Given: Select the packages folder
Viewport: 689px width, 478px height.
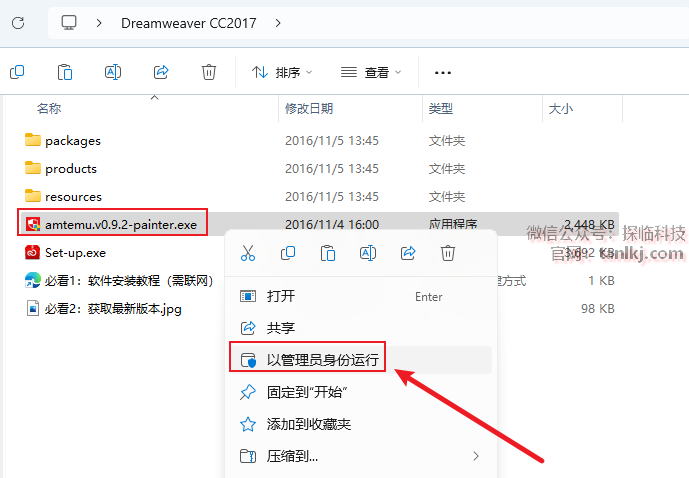Looking at the screenshot, I should (73, 141).
